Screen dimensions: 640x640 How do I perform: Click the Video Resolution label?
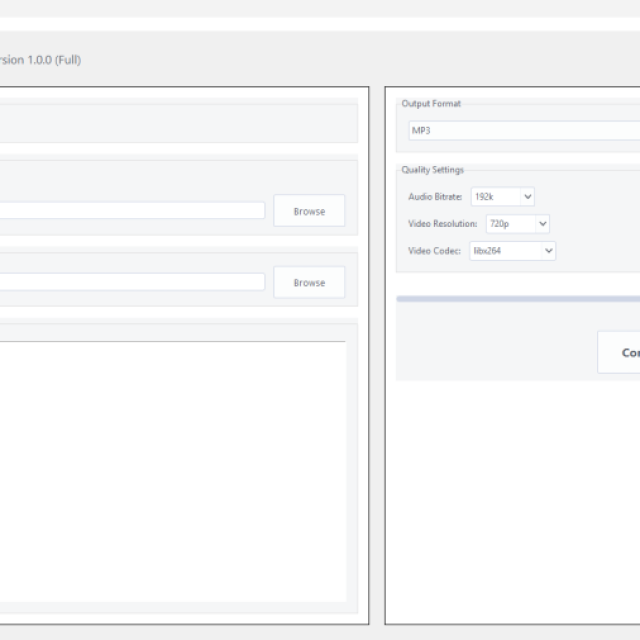(x=442, y=224)
